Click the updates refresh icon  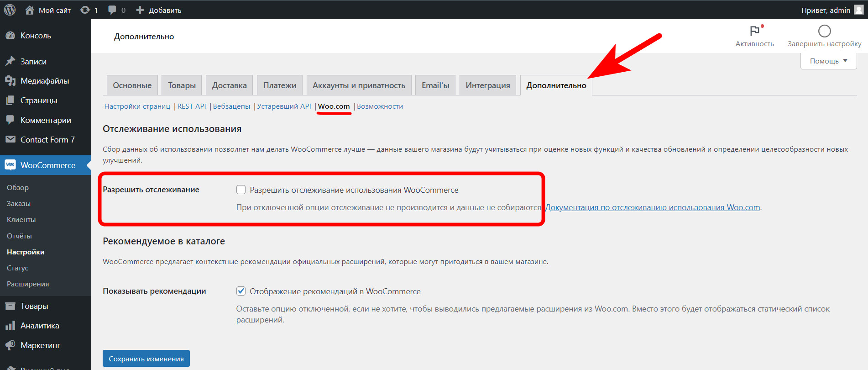click(x=85, y=10)
